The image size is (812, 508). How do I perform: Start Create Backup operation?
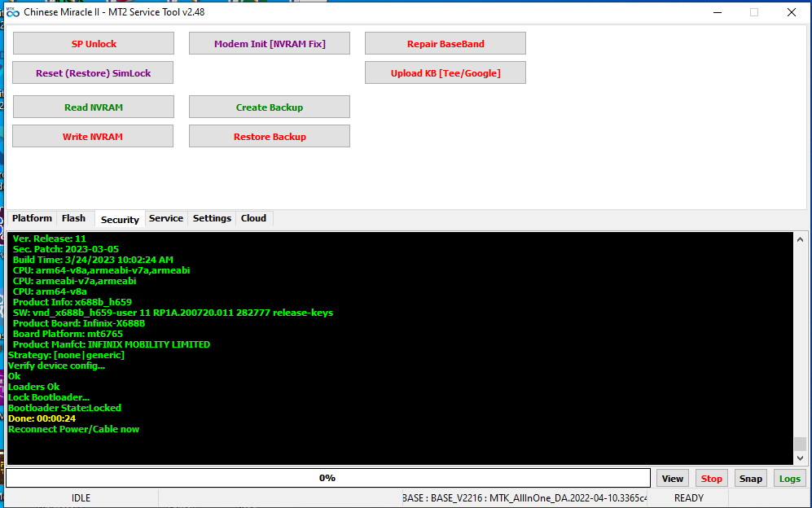pyautogui.click(x=269, y=107)
